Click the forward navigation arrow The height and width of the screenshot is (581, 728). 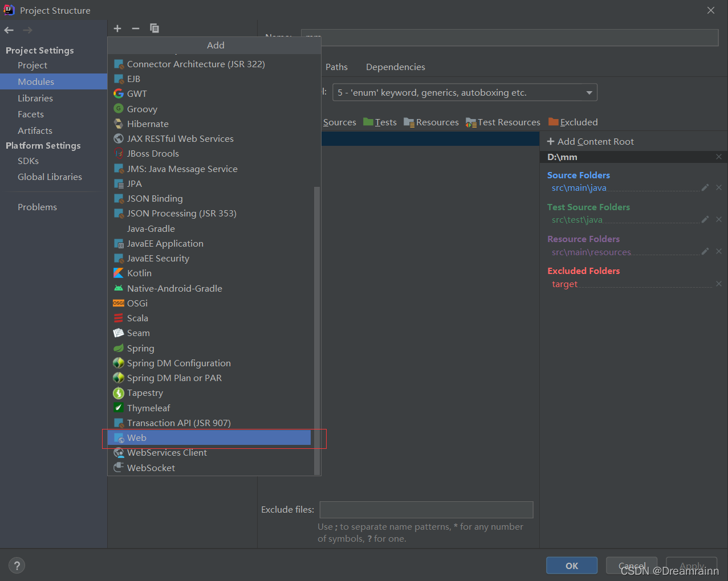coord(27,30)
